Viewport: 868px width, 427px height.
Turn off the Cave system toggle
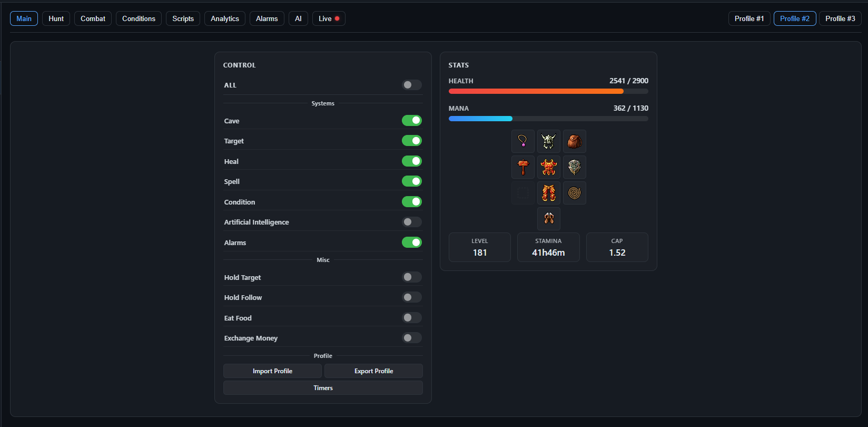[412, 121]
